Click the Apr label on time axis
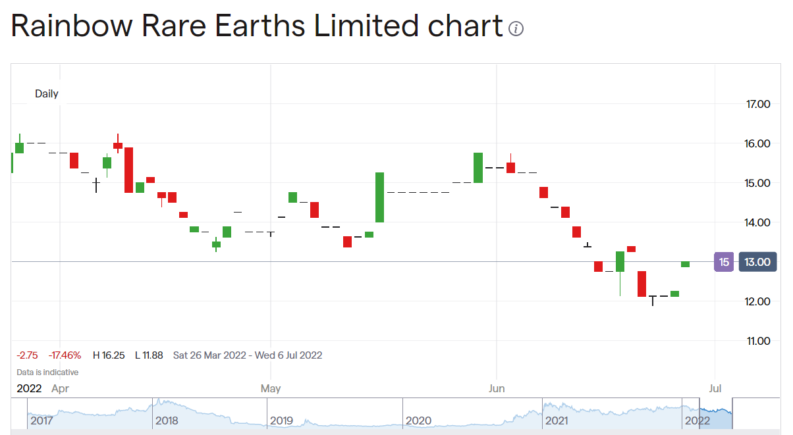 [x=61, y=386]
